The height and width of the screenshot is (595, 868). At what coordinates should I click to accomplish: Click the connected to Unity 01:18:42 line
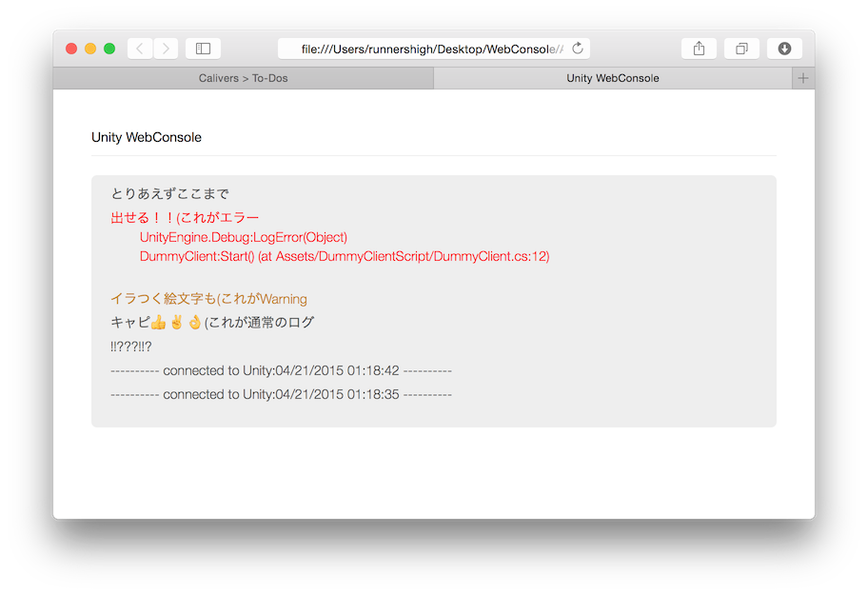[281, 370]
